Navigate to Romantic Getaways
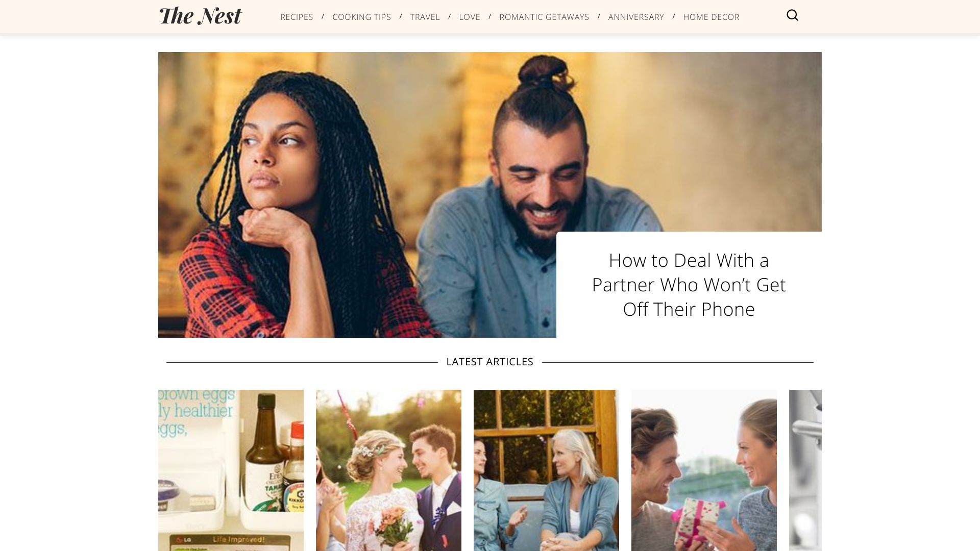This screenshot has height=551, width=980. (544, 17)
